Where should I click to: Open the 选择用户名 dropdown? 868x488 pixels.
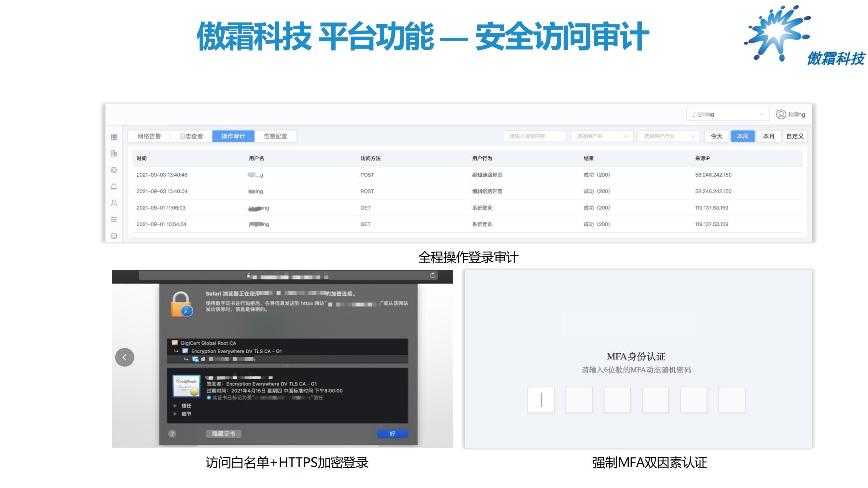tap(601, 136)
